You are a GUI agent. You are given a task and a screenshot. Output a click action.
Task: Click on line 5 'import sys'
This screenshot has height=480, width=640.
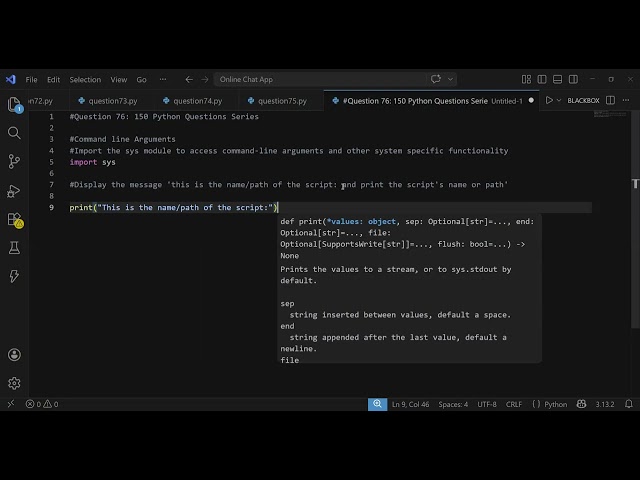93,162
